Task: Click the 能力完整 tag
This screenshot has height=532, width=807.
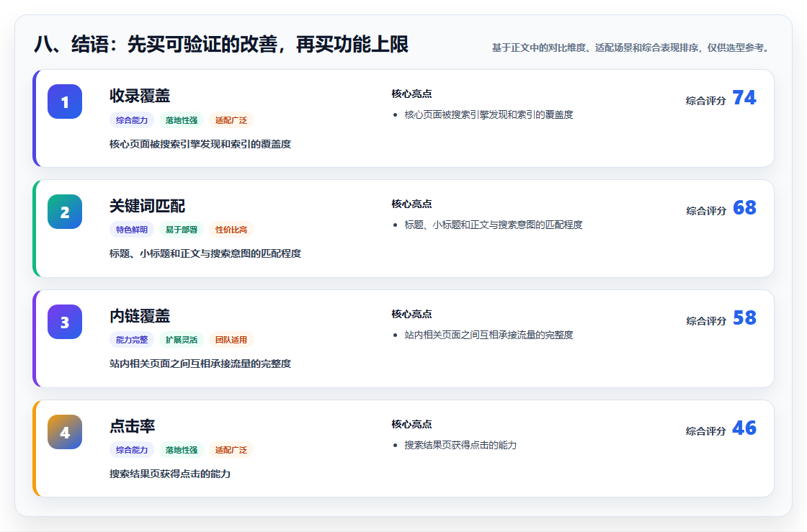Action: pyautogui.click(x=132, y=340)
